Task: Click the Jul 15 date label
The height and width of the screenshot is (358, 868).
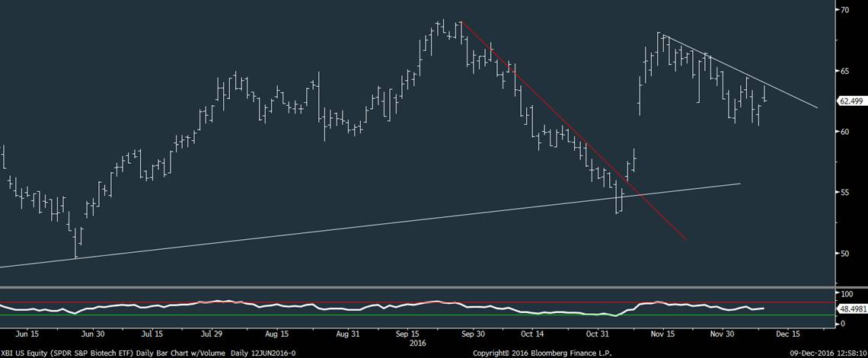Action: click(x=152, y=334)
